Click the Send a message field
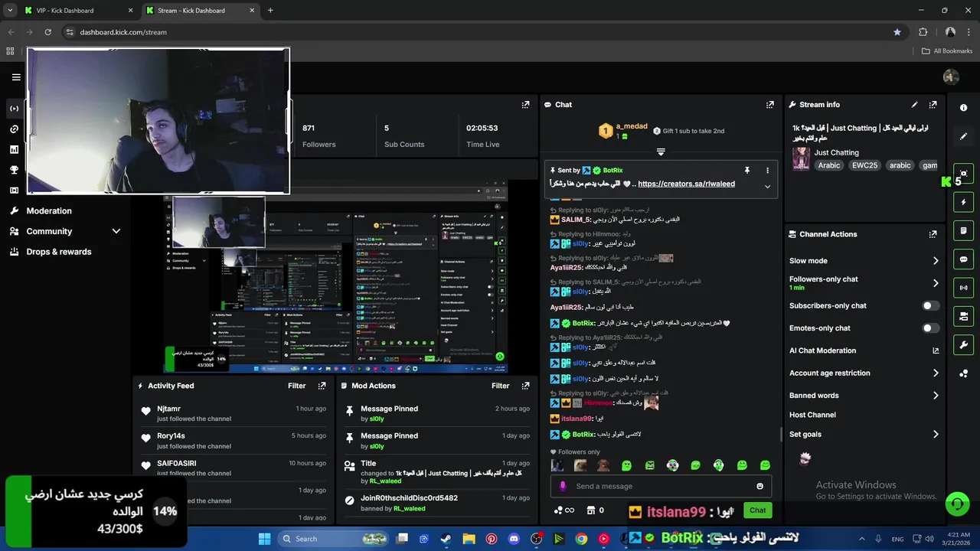The height and width of the screenshot is (551, 980). click(x=662, y=486)
